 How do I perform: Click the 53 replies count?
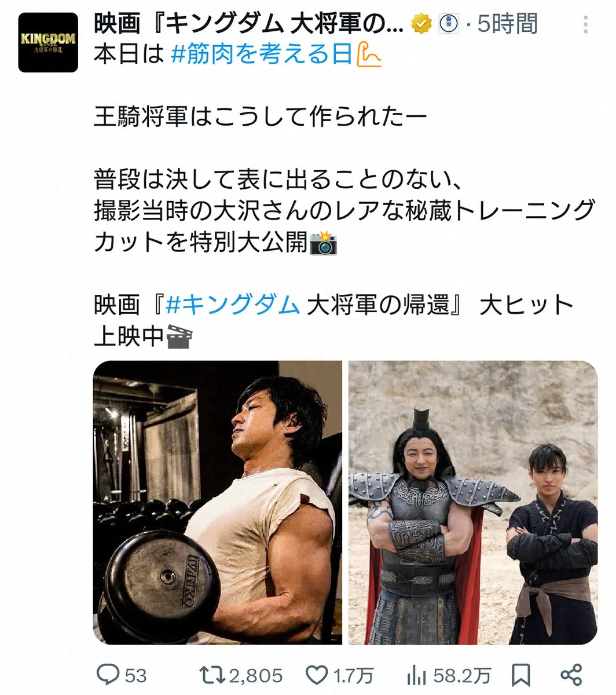(135, 675)
